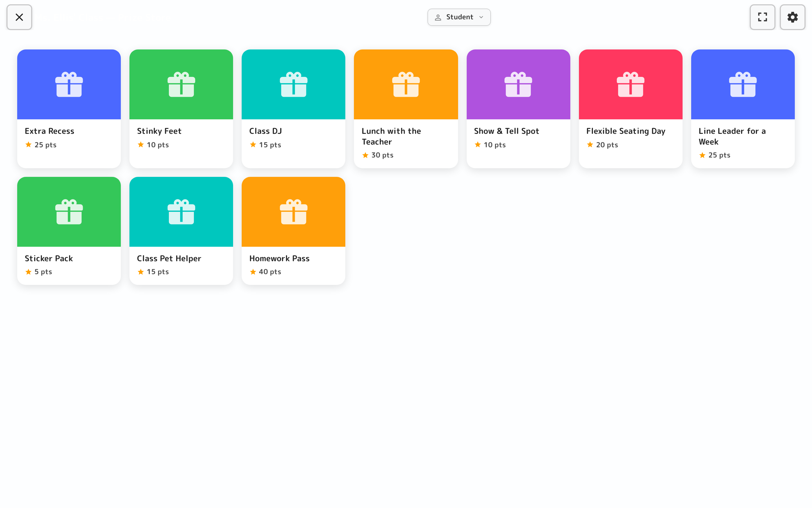812x508 pixels.
Task: Select the Class DJ title
Action: [265, 131]
